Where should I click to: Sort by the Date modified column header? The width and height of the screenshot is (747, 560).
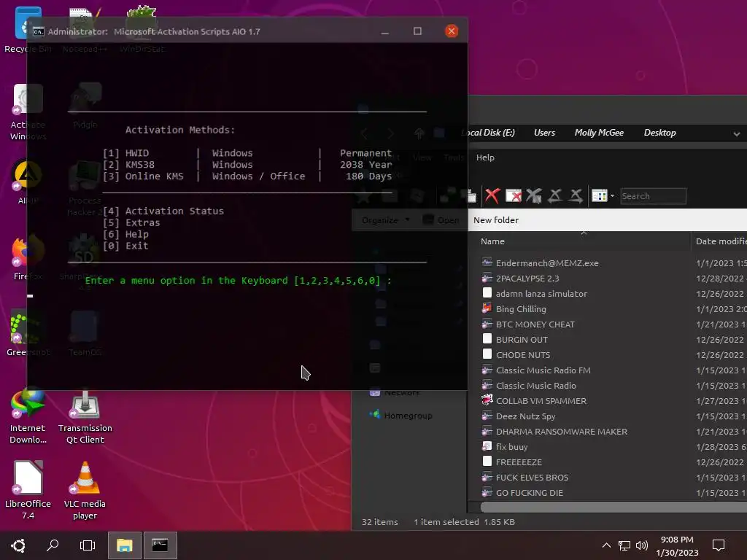pyautogui.click(x=721, y=241)
